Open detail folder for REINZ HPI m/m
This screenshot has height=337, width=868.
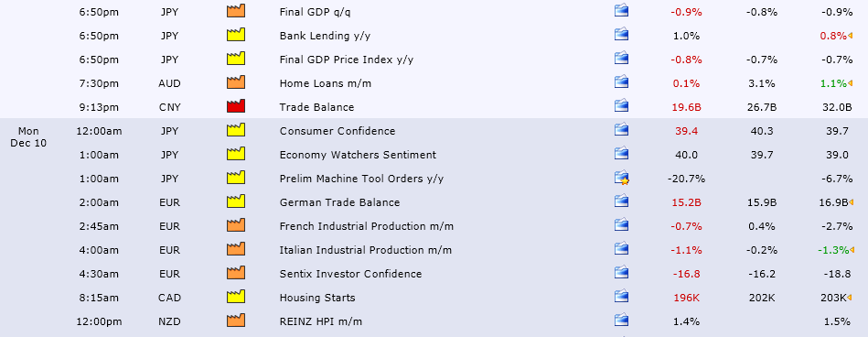tap(621, 321)
